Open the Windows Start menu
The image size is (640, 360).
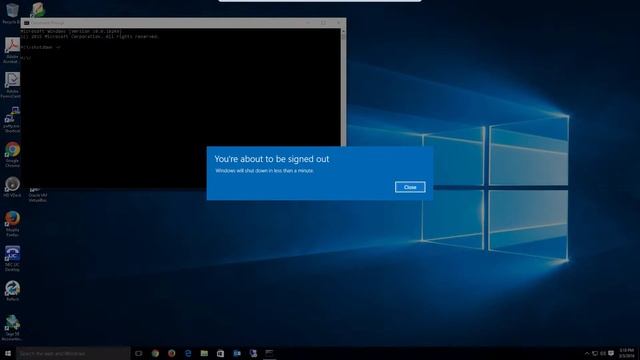coord(8,353)
